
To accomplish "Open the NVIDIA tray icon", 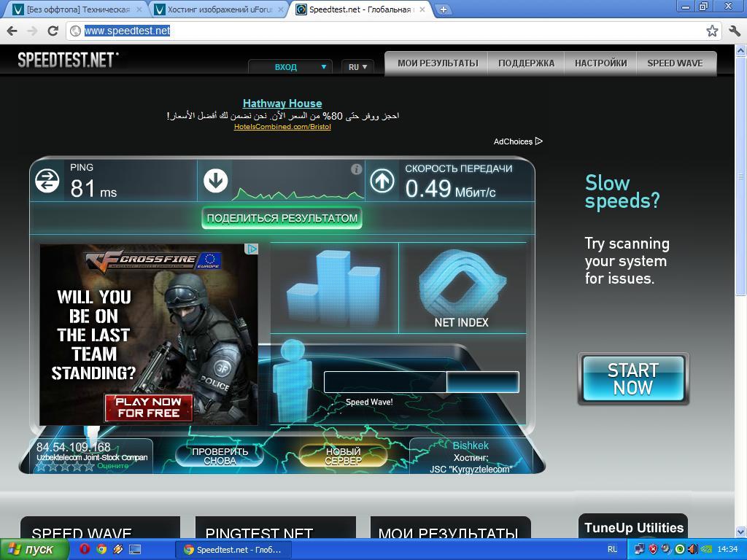I will [706, 550].
